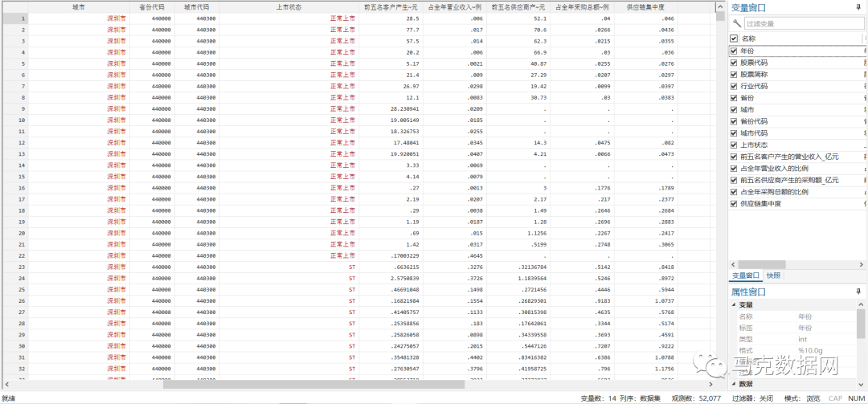Toggle the 名称 select-all checkbox

(734, 39)
